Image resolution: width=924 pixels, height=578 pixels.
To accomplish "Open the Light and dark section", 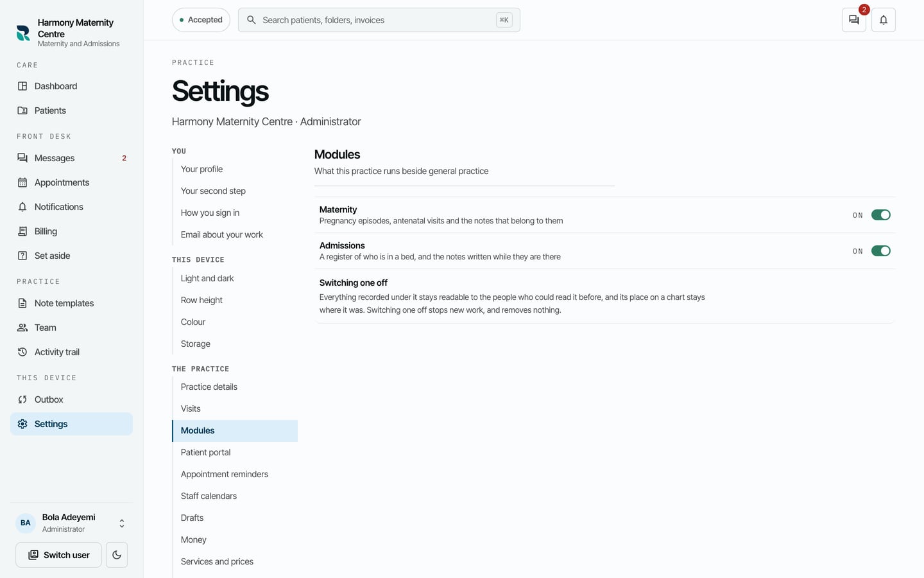I will pos(235,279).
